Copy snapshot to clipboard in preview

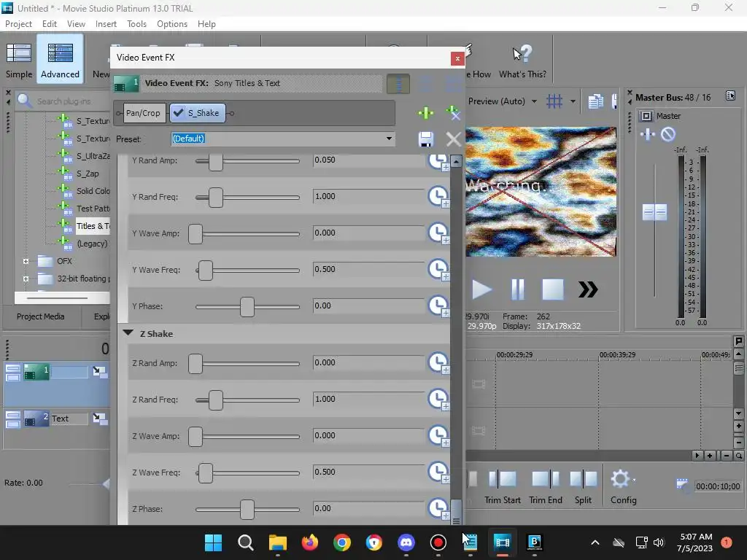(x=595, y=101)
